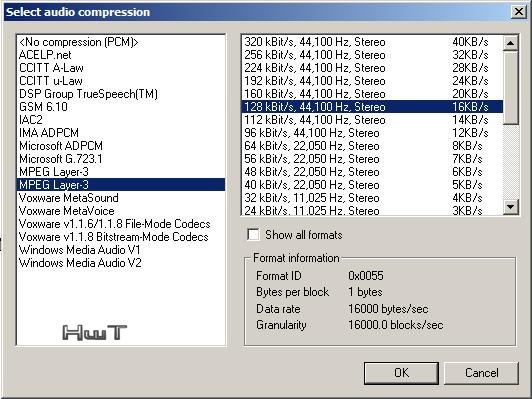Click the Bytes per block value
The width and height of the screenshot is (532, 399).
coord(365,292)
